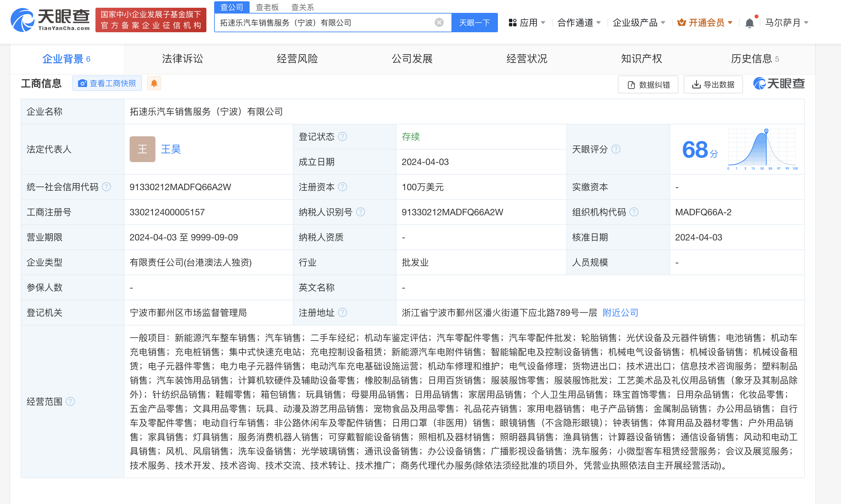Expand the 企业级产品 dropdown
The height and width of the screenshot is (504, 841).
coord(639,22)
